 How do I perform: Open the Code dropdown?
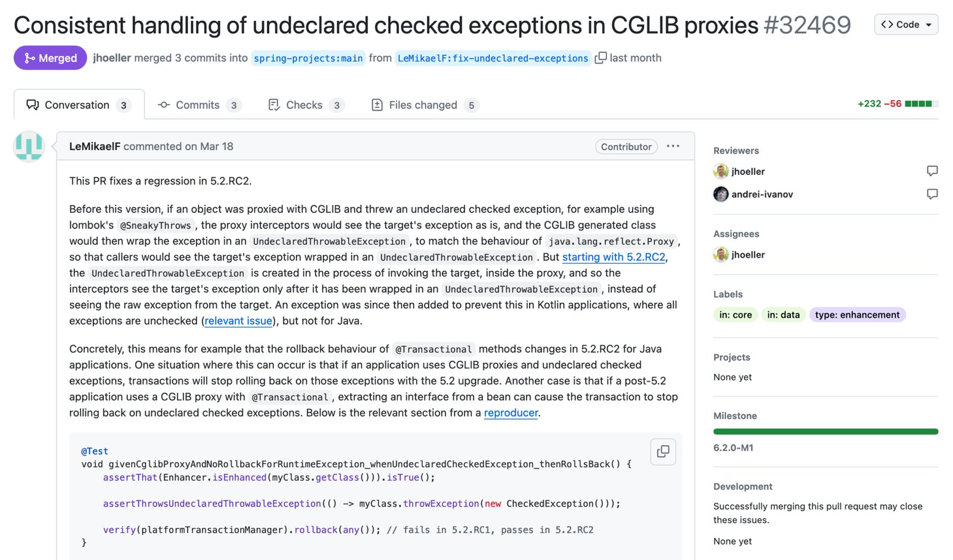pyautogui.click(x=906, y=24)
